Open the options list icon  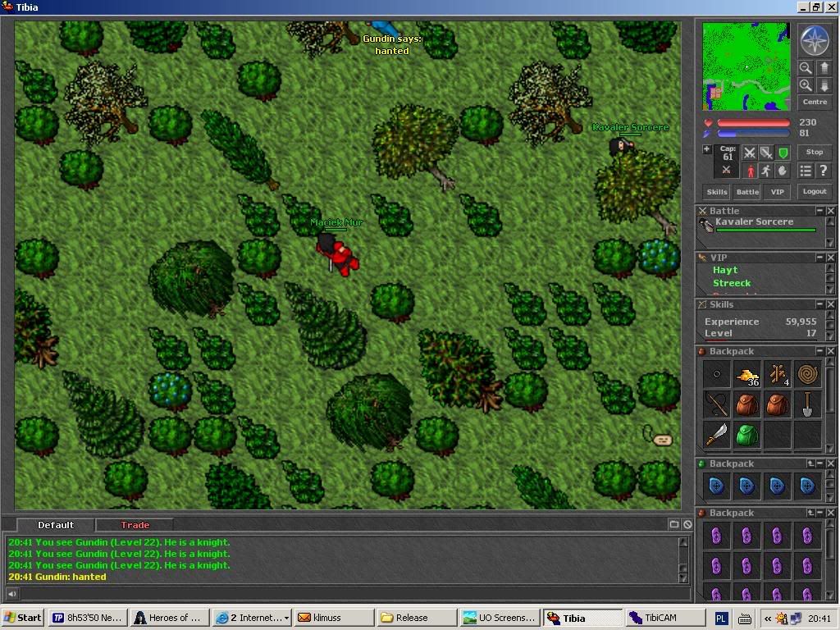806,171
